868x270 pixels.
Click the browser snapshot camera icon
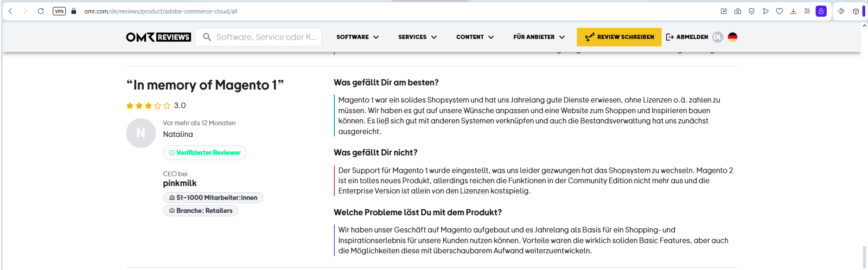[x=738, y=11]
